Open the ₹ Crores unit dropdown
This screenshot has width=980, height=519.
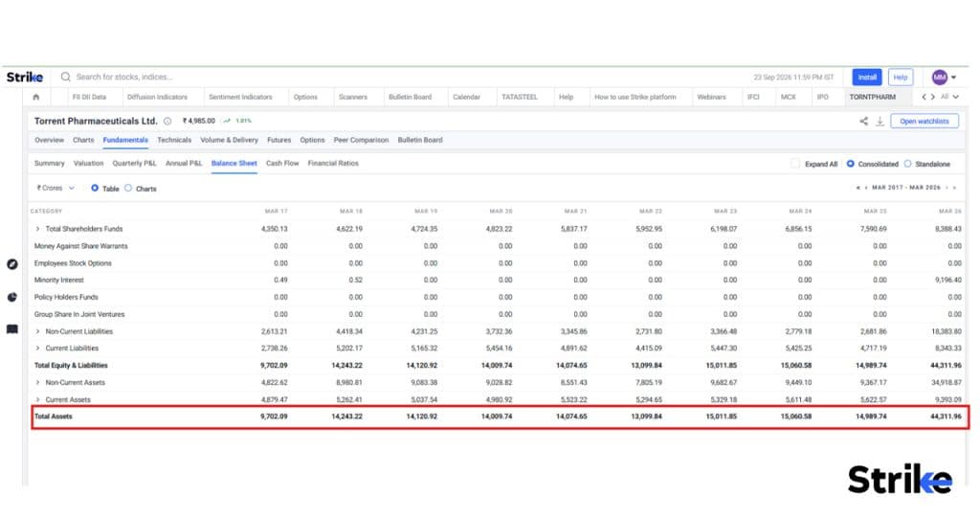click(55, 188)
